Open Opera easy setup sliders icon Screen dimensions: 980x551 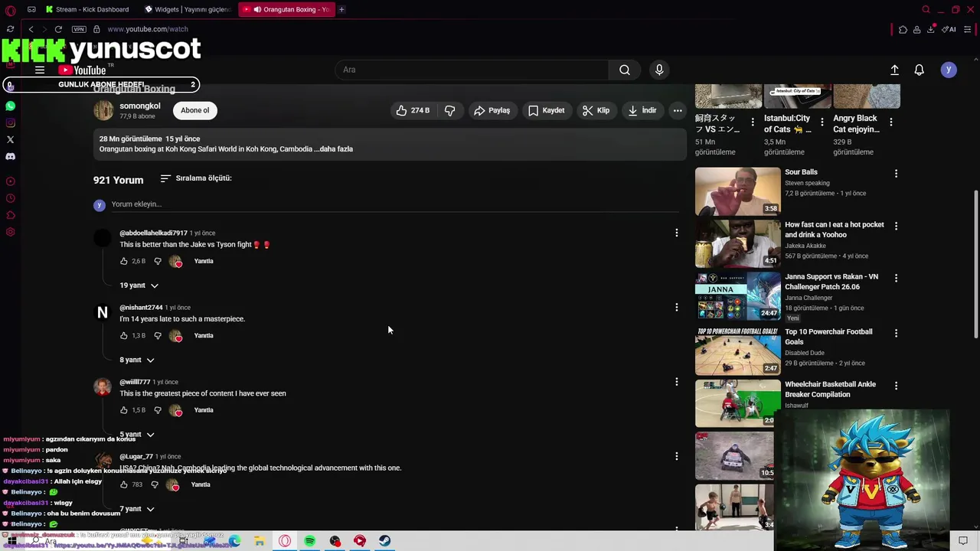point(968,29)
